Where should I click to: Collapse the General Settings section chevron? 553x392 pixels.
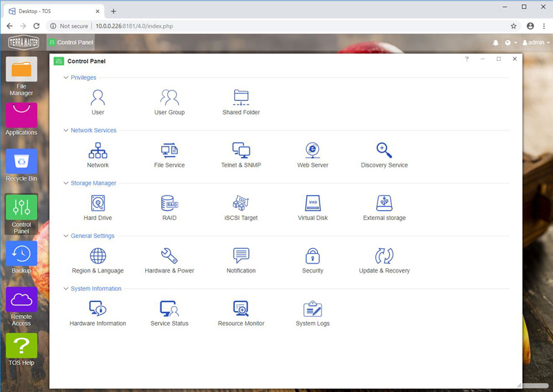pos(66,236)
